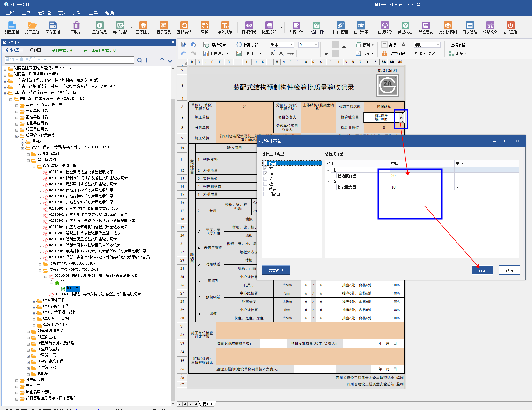The height and width of the screenshot is (410, 532).
Task: Click the search magnifier in template panel
Action: pyautogui.click(x=139, y=60)
